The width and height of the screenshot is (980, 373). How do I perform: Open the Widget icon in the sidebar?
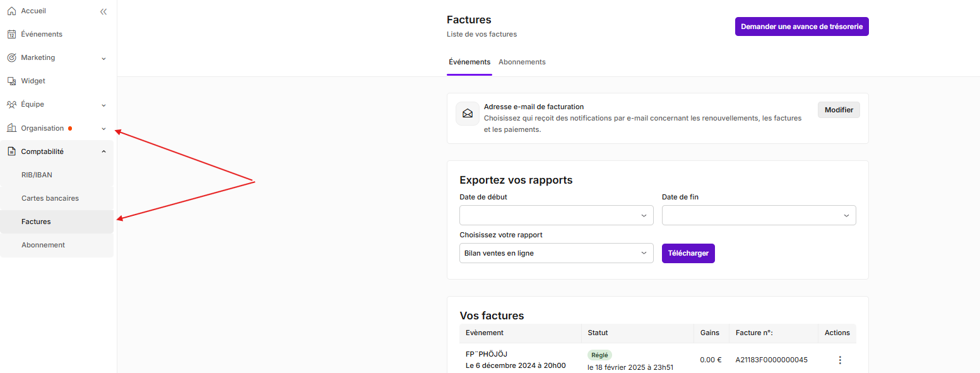pos(11,81)
